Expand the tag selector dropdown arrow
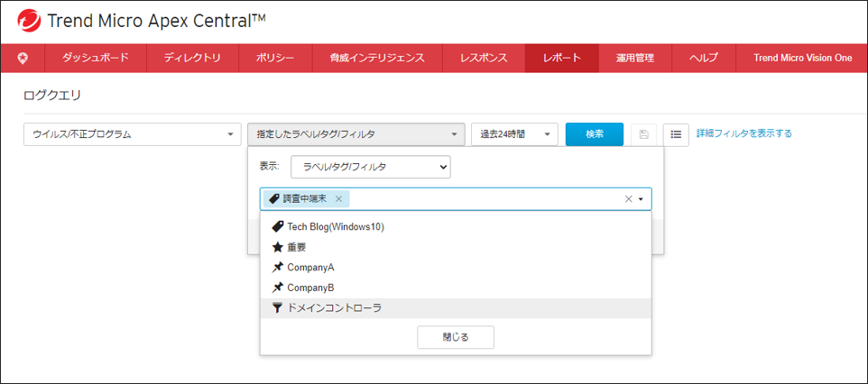868x384 pixels. [x=641, y=199]
